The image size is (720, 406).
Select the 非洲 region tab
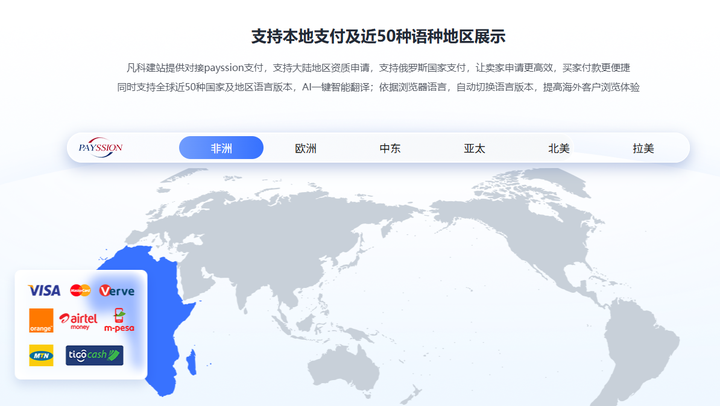point(221,148)
